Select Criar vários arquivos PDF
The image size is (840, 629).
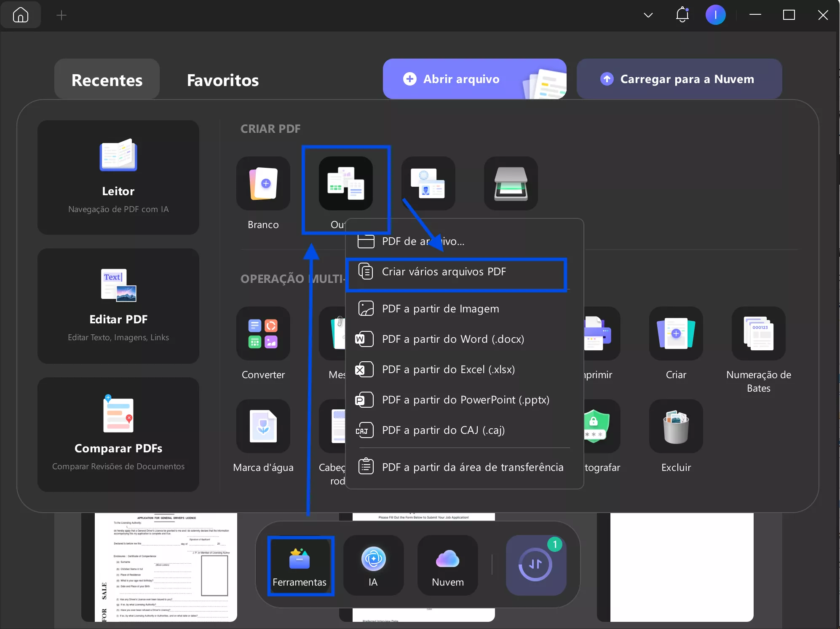[444, 272]
